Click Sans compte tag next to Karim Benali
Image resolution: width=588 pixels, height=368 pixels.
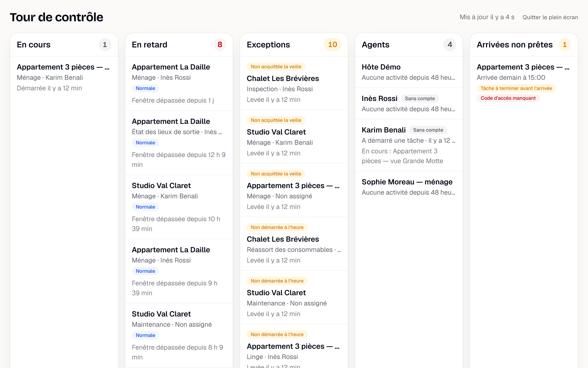pos(428,130)
